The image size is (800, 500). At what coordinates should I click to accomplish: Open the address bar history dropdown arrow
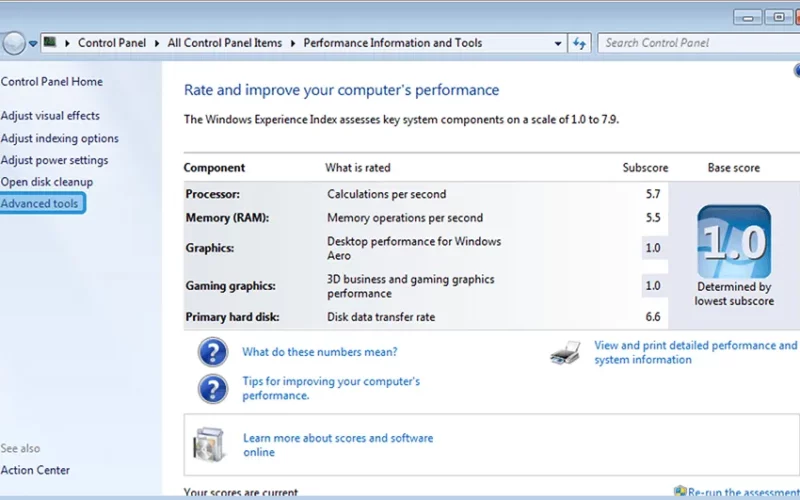click(x=558, y=43)
